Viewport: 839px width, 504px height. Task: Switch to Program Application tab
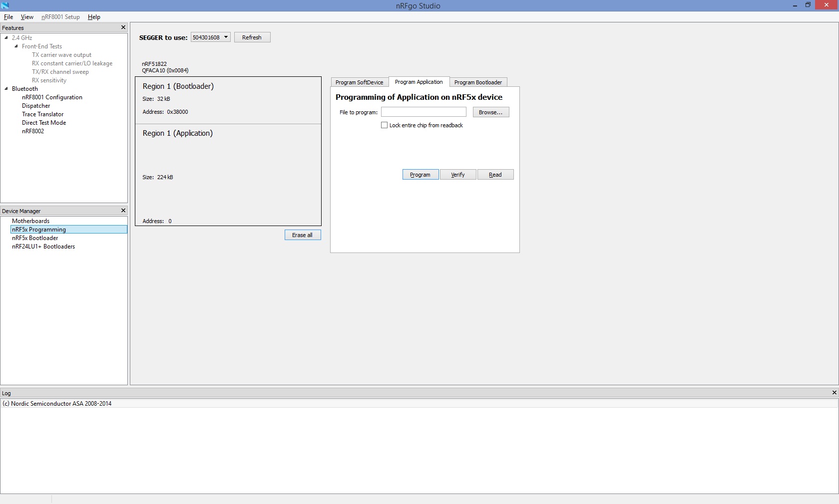419,82
